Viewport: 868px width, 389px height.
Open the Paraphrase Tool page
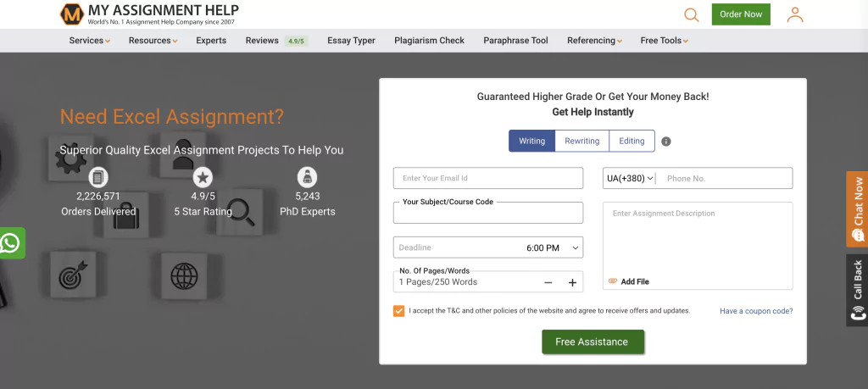click(515, 41)
